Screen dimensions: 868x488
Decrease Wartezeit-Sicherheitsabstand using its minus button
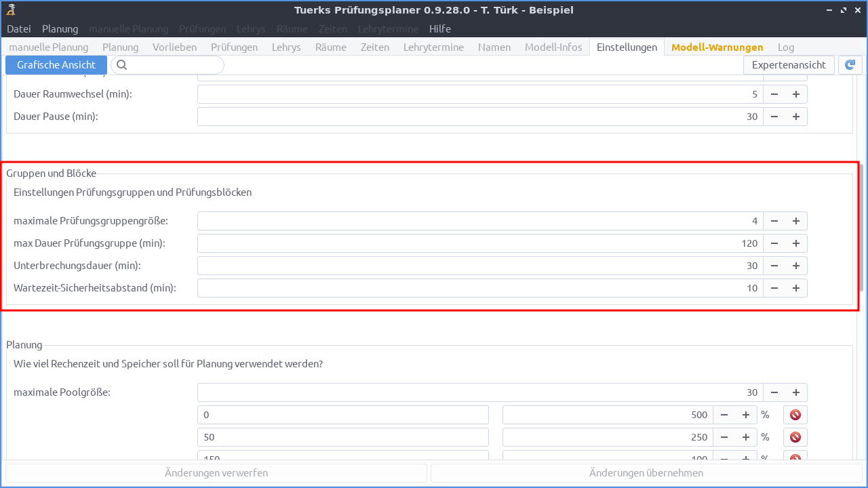774,287
